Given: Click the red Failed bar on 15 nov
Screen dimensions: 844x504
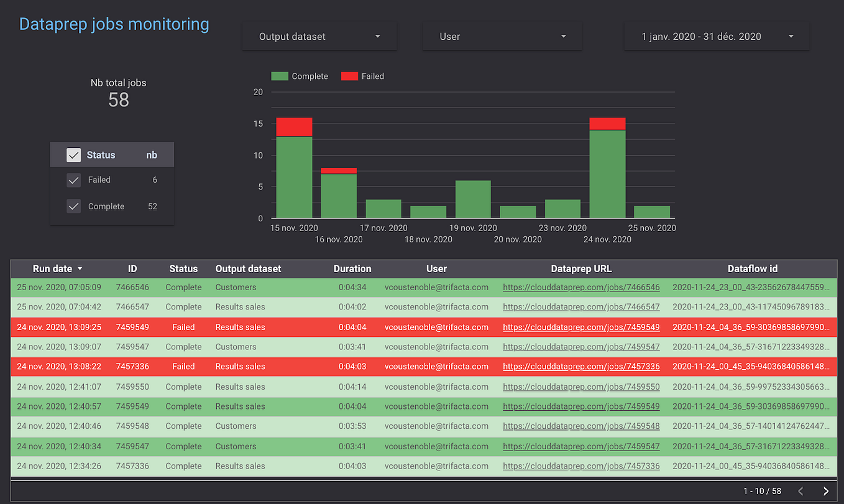Looking at the screenshot, I should tap(295, 126).
